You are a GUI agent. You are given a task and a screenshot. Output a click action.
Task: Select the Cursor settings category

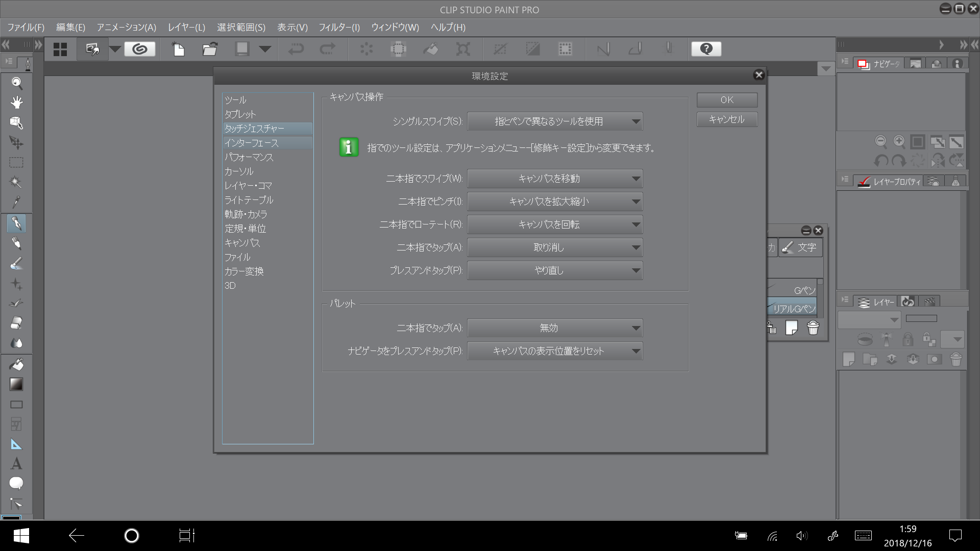point(239,171)
